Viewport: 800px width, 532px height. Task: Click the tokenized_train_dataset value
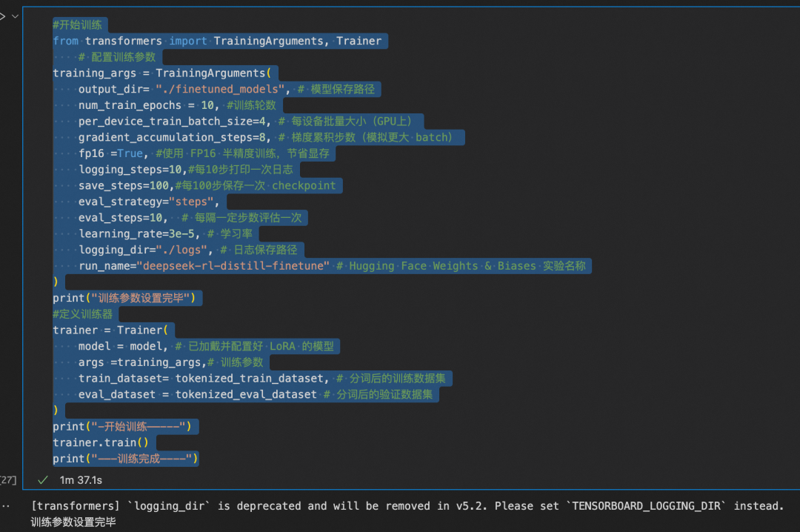coord(250,379)
